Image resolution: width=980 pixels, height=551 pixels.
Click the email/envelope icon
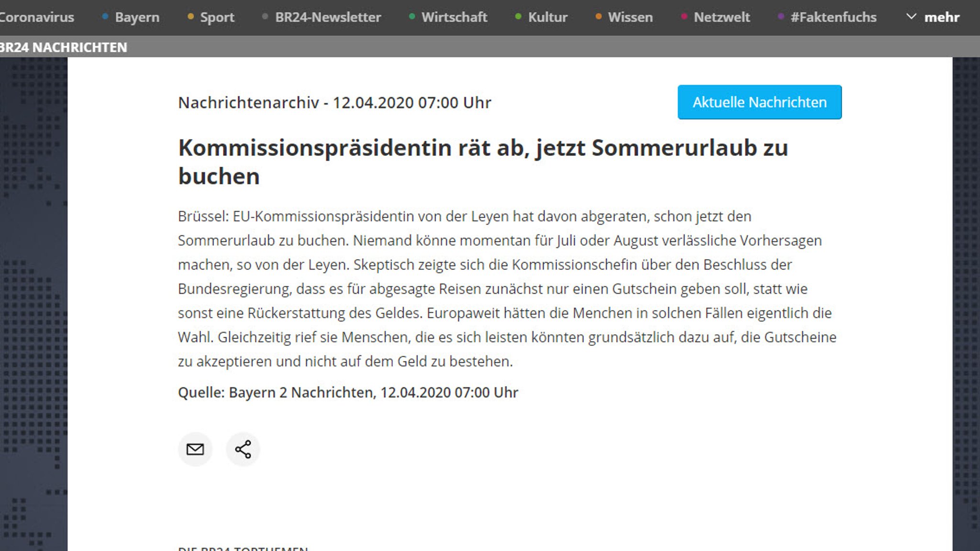pos(195,450)
